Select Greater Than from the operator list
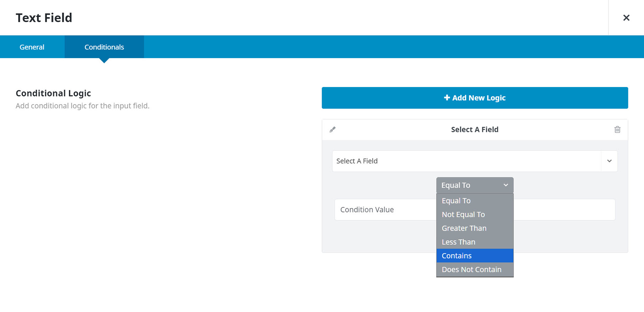The image size is (644, 312). (x=464, y=228)
